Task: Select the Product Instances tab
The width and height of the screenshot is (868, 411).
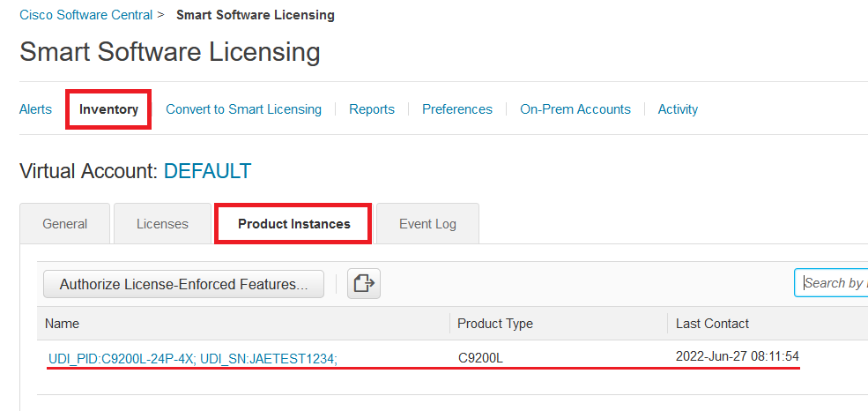Action: coord(293,224)
